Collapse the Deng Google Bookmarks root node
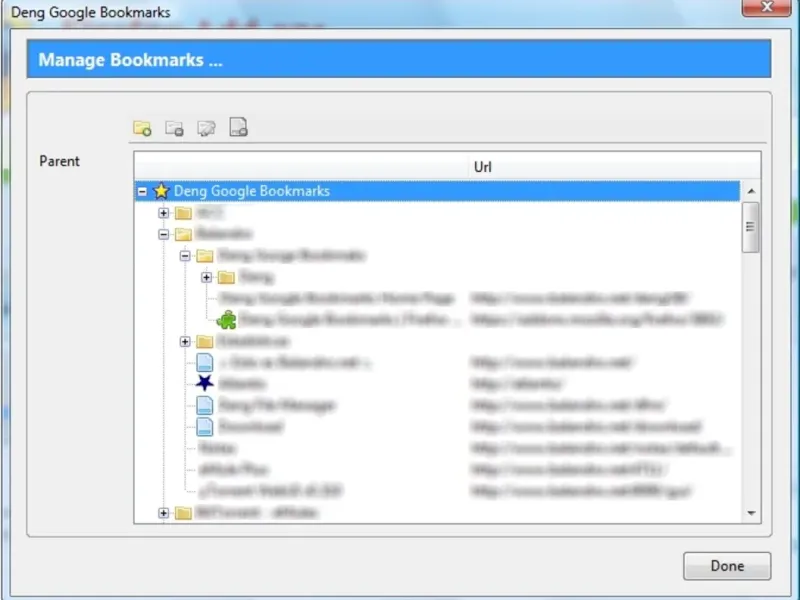The image size is (800, 600). (142, 191)
